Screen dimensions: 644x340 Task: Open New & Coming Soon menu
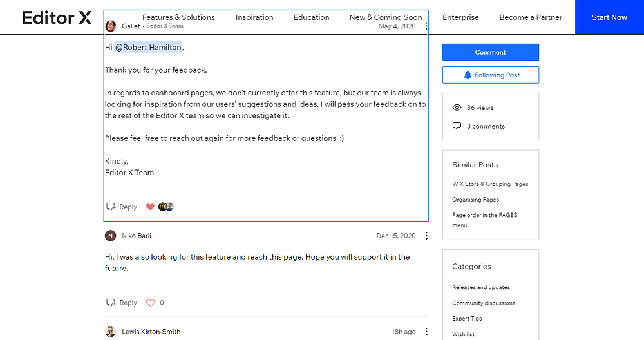click(x=386, y=17)
